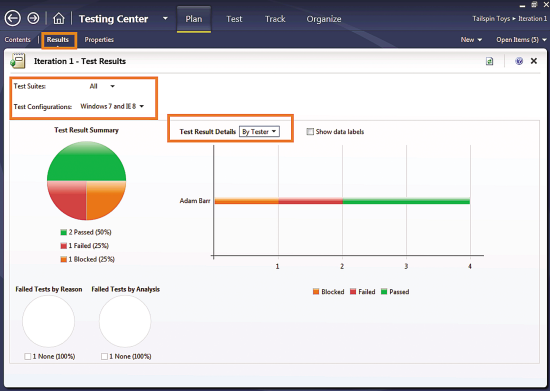The image size is (550, 391).
Task: Open the help icon beside close
Action: coord(519,61)
